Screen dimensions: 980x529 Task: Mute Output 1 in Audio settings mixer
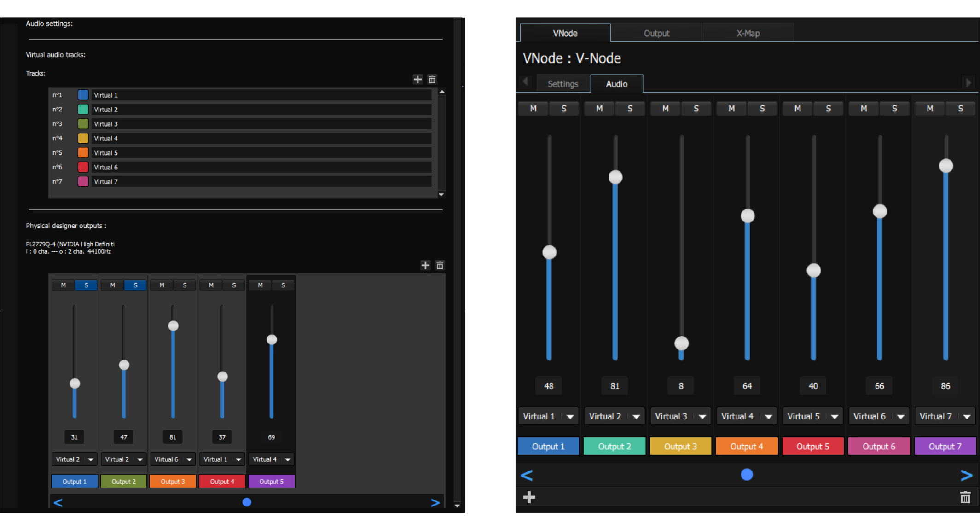[x=64, y=285]
